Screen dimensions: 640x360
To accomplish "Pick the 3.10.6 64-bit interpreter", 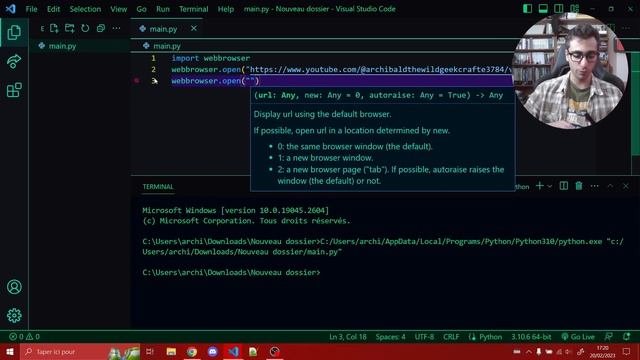I will pos(531,337).
